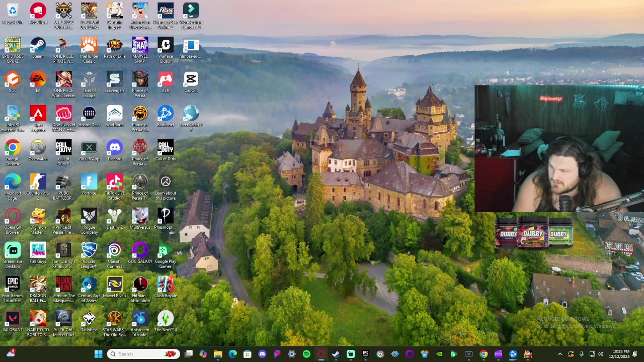644x362 pixels.
Task: Open the Stream Deck desktop shortcut
Action: [x=89, y=117]
